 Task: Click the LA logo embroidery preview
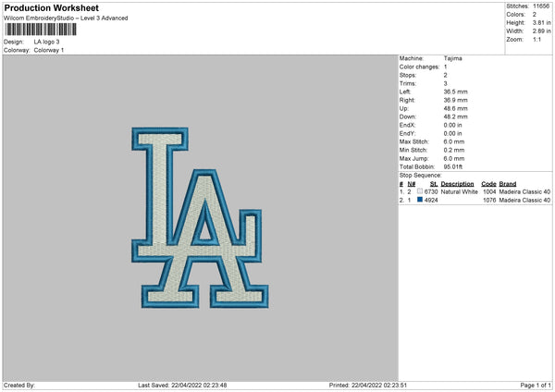pyautogui.click(x=200, y=217)
